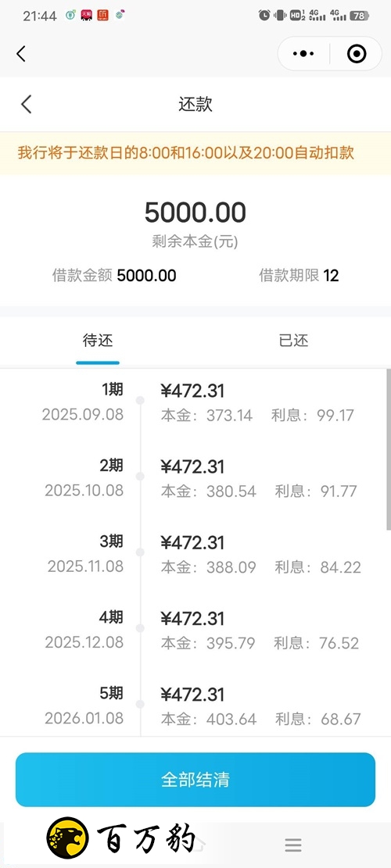The height and width of the screenshot is (868, 391).
Task: Click the repayment list scrollbar
Action: pyautogui.click(x=388, y=449)
